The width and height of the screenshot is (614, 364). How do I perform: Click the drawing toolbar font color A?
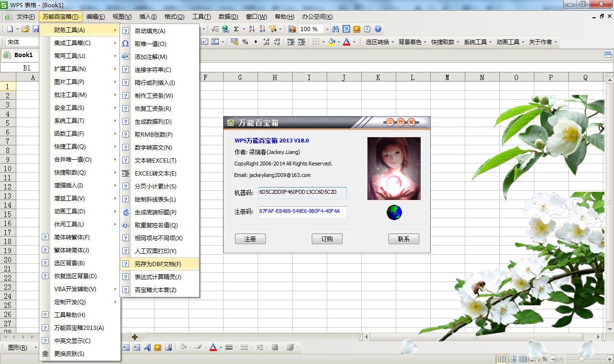pyautogui.click(x=213, y=347)
